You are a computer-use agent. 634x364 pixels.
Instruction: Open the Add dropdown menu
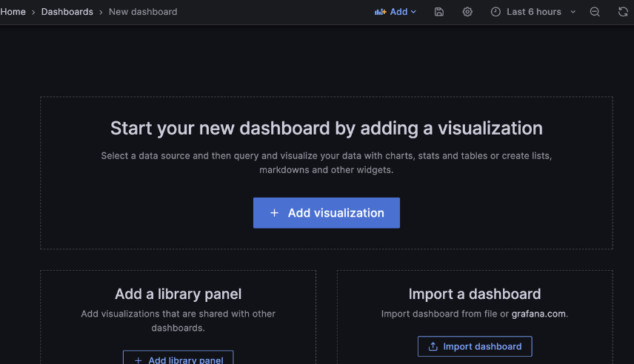[396, 12]
